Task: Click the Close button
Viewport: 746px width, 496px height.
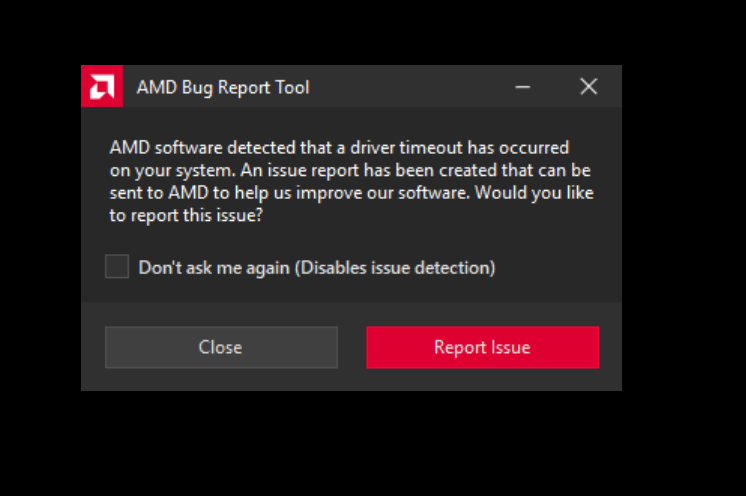Action: coord(221,347)
